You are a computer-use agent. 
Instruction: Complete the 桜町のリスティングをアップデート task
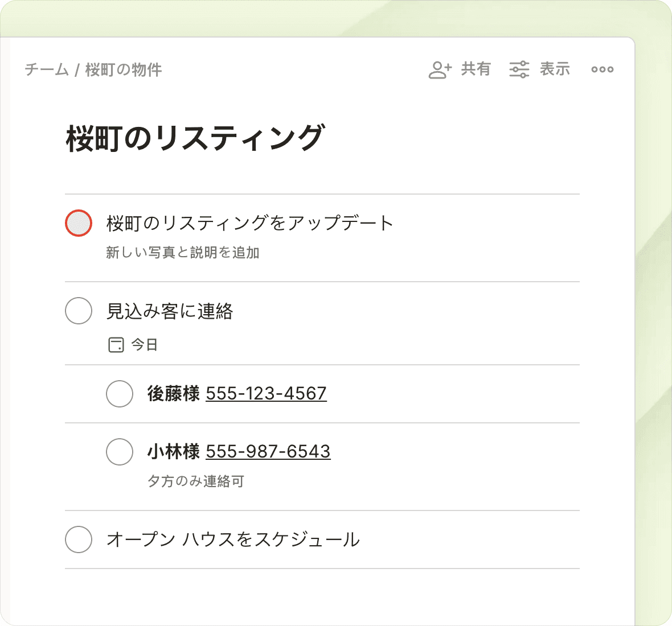pyautogui.click(x=79, y=223)
